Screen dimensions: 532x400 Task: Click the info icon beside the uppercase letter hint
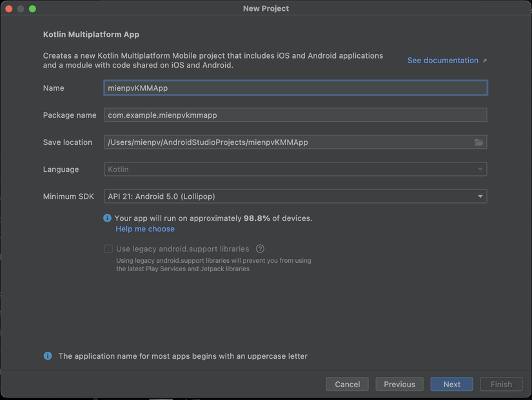tap(47, 356)
